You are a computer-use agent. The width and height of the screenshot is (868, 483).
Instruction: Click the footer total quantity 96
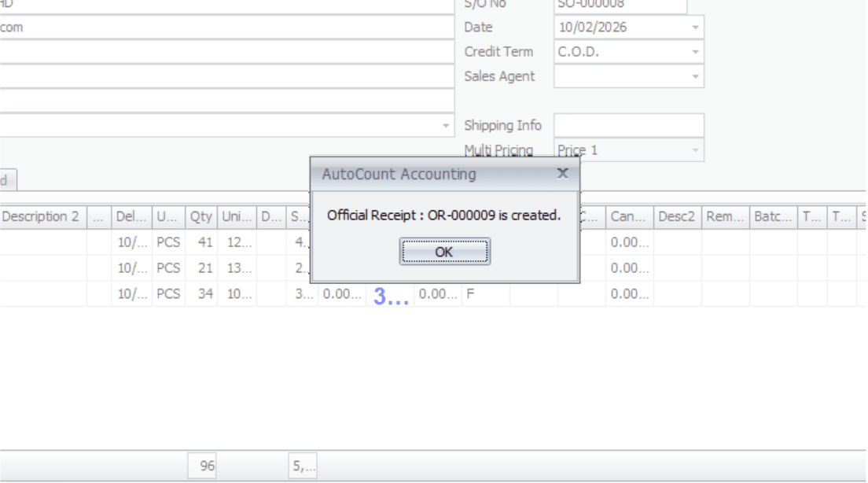coord(203,466)
